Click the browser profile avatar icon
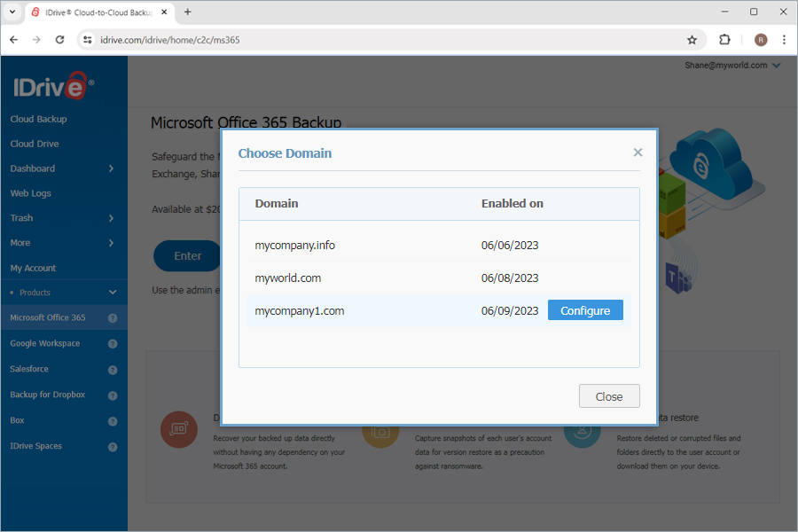Viewport: 798px width, 532px height. 761,40
